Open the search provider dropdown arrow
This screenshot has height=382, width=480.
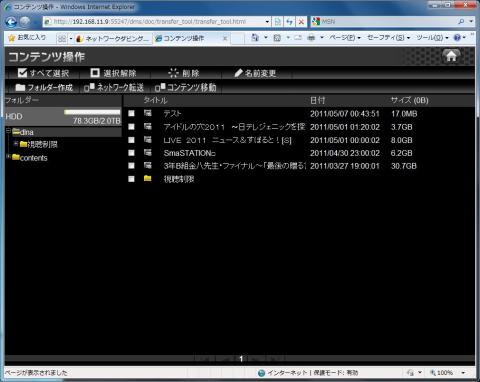(x=471, y=22)
